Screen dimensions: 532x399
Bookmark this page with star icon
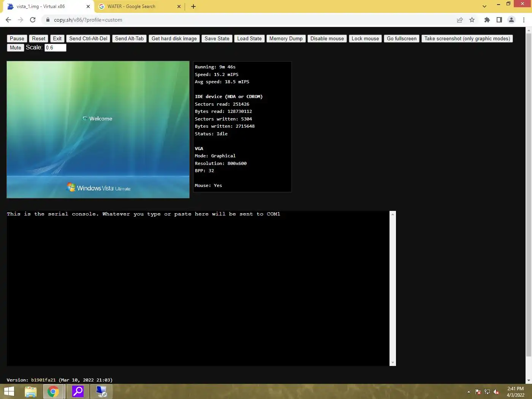coord(472,20)
